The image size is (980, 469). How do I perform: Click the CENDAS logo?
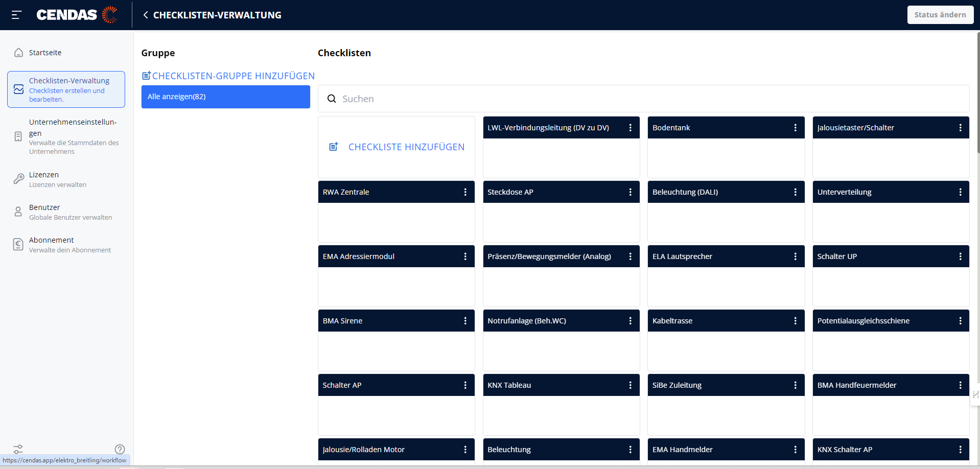(x=77, y=15)
